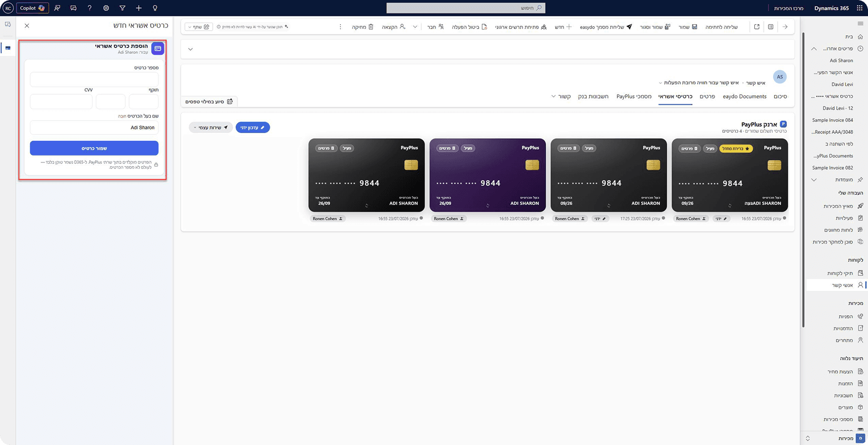This screenshot has width=868, height=445.
Task: Click the plus quick-create icon
Action: [x=139, y=8]
